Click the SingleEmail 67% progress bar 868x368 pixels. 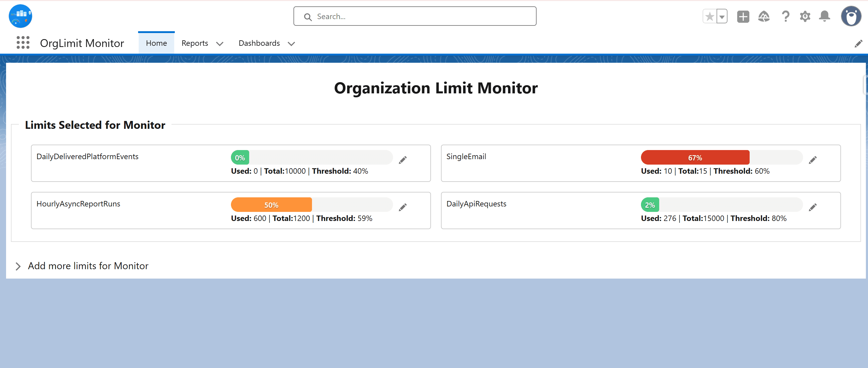coord(722,158)
